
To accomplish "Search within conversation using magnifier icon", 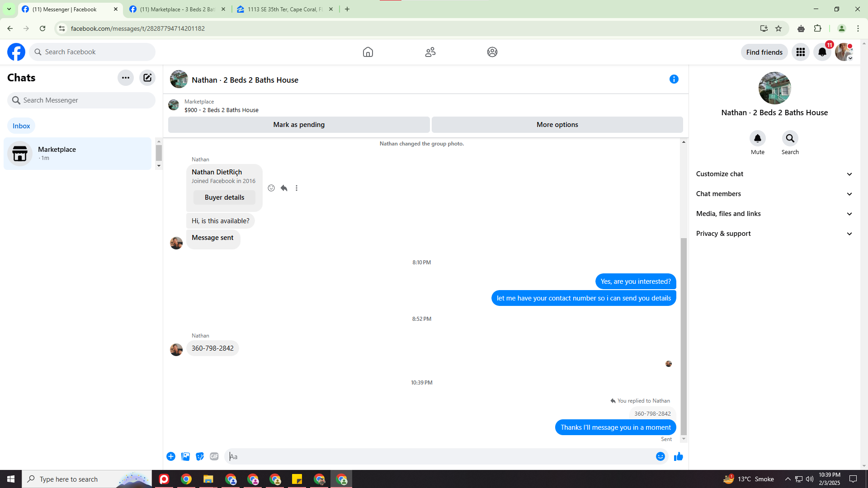I will (790, 138).
